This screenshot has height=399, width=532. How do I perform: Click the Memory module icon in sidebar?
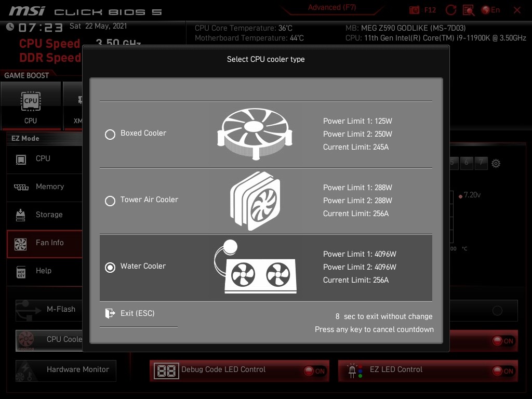point(21,187)
